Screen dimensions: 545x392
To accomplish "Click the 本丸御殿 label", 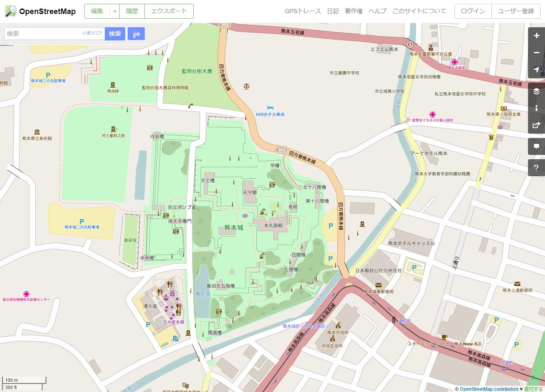I will pos(273,225).
